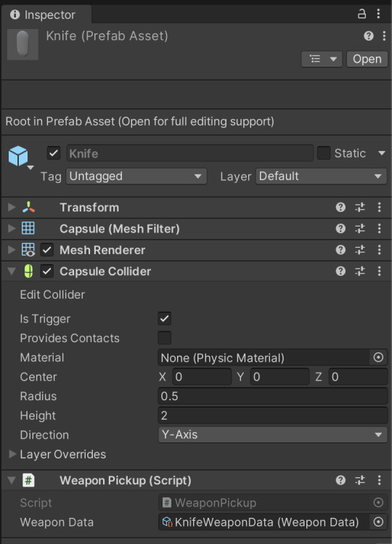392x544 pixels.
Task: Enable the Provides Contacts checkbox
Action: (x=165, y=338)
